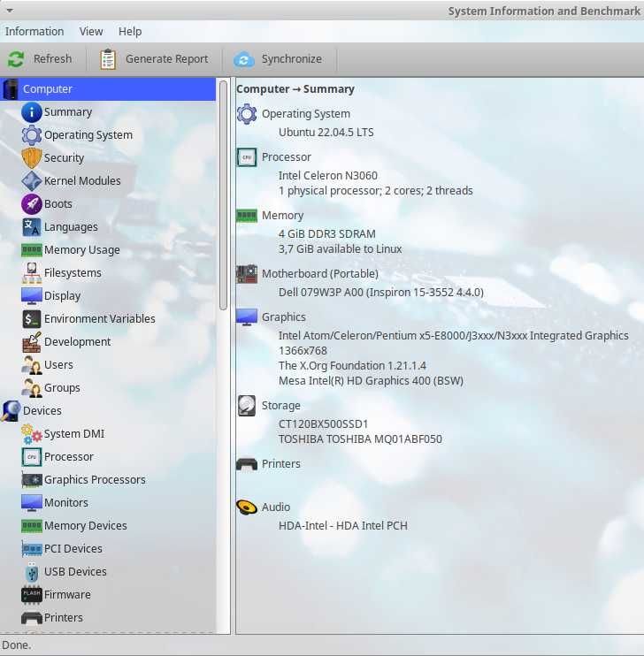Image resolution: width=644 pixels, height=656 pixels.
Task: Select the Groups icon
Action: (32, 388)
